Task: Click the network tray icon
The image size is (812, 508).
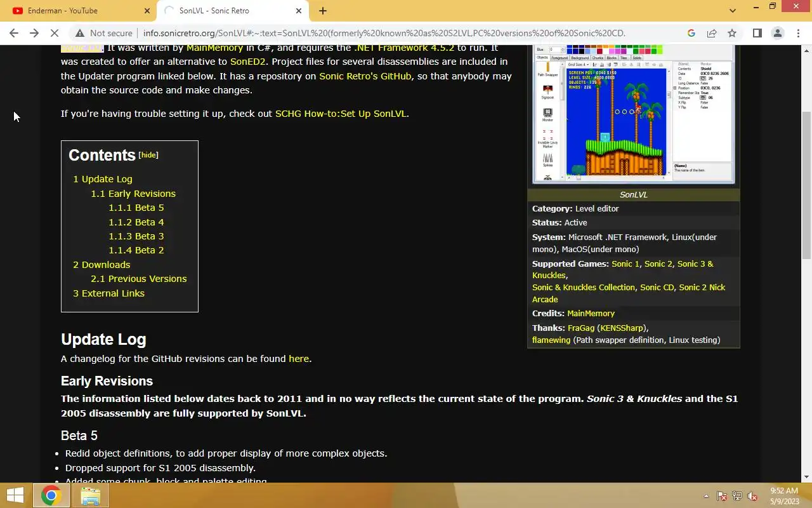Action: tap(737, 496)
